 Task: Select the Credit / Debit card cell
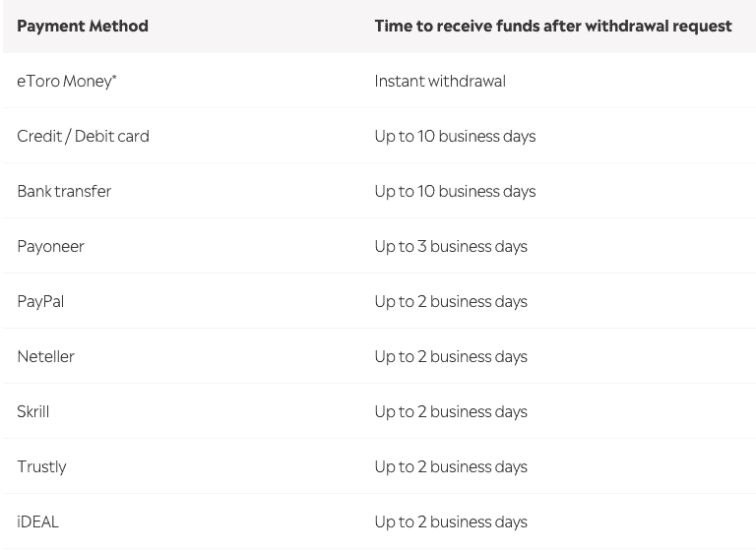[x=84, y=137]
